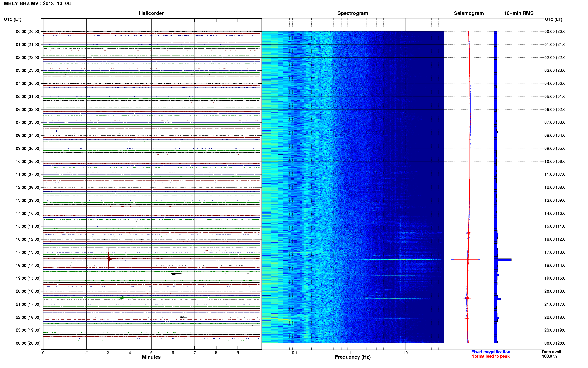Click the left 21:00 (17:00) time label
The image size is (588, 368).
pyautogui.click(x=28, y=304)
